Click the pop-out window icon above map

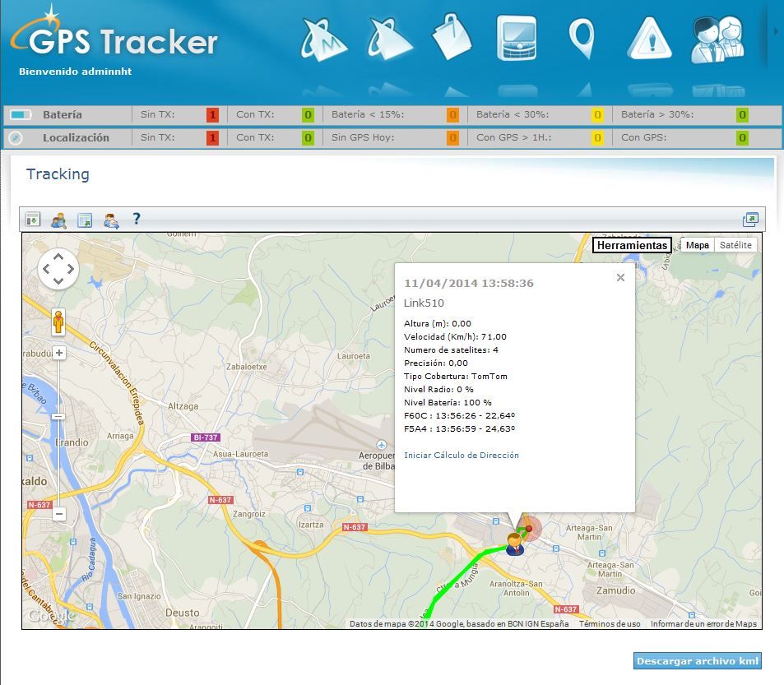point(749,220)
